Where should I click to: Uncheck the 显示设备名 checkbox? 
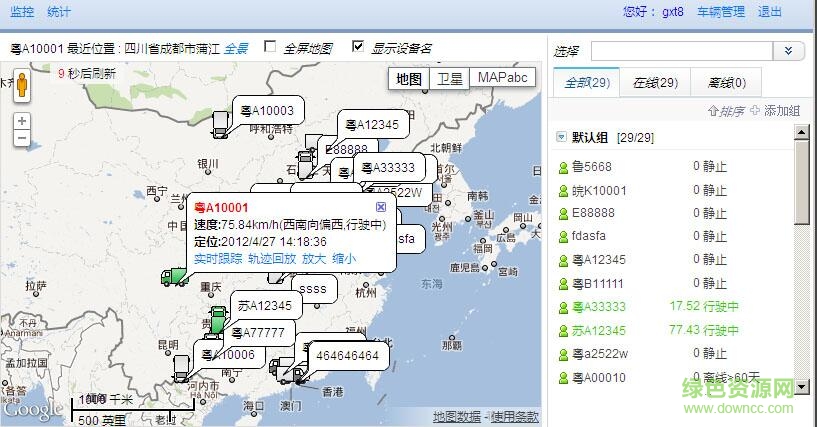tap(357, 47)
